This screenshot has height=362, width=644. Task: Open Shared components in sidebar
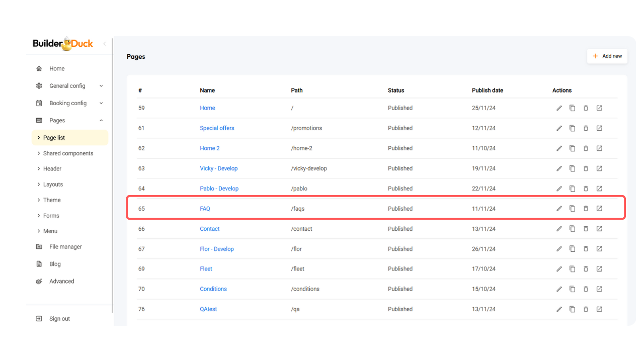pos(68,153)
